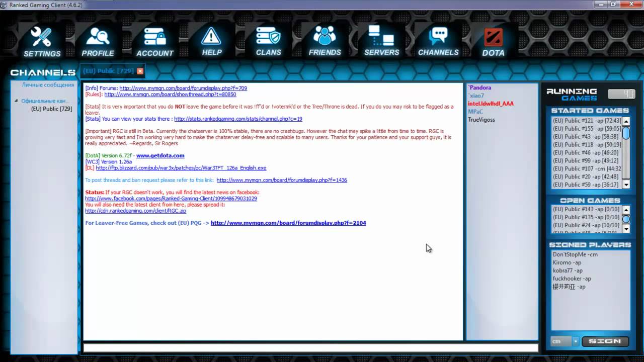Select open game (EU) Public #135 -ap
This screenshot has width=644, height=362.
click(x=587, y=217)
